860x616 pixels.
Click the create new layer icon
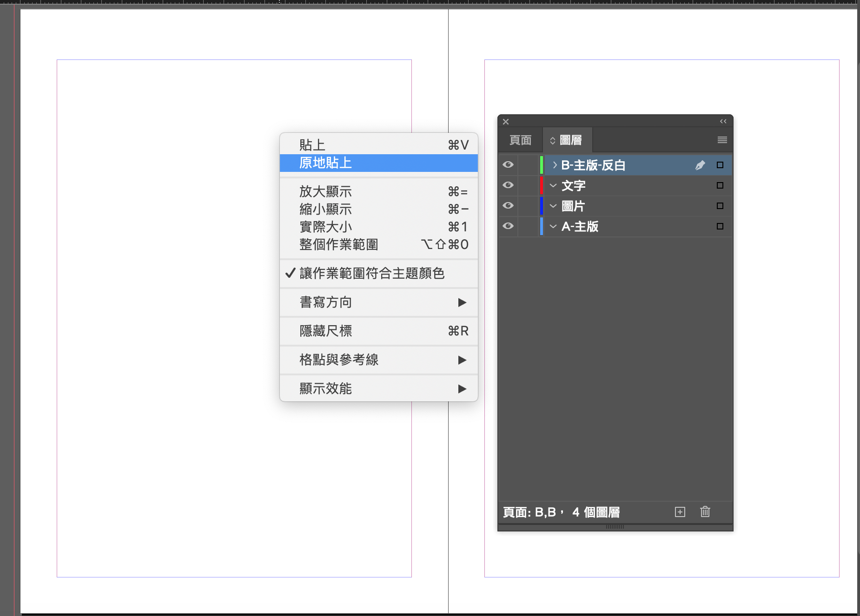tap(680, 512)
